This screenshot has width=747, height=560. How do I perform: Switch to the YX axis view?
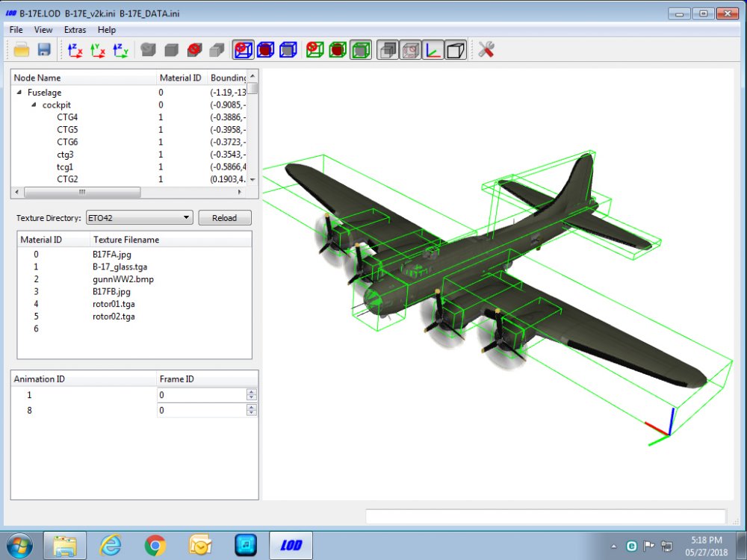[98, 50]
